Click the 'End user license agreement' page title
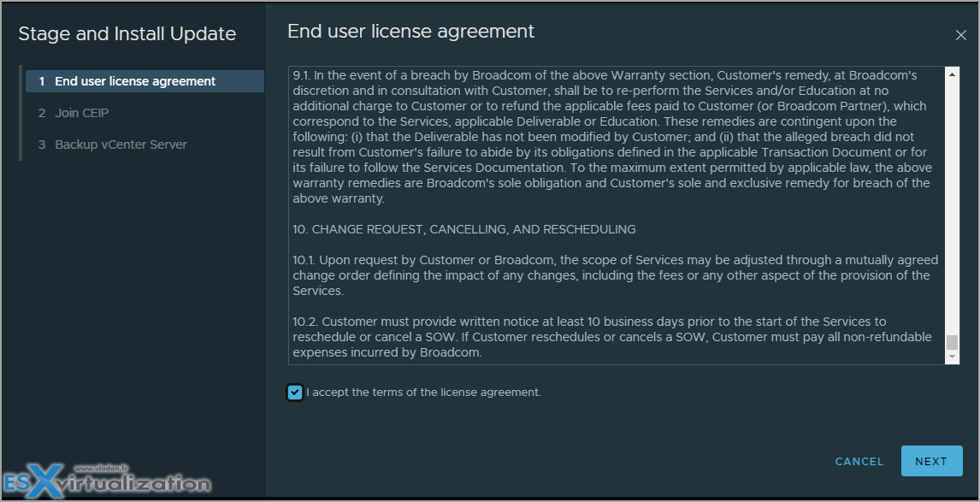Screen dimensions: 980x502 (410, 32)
